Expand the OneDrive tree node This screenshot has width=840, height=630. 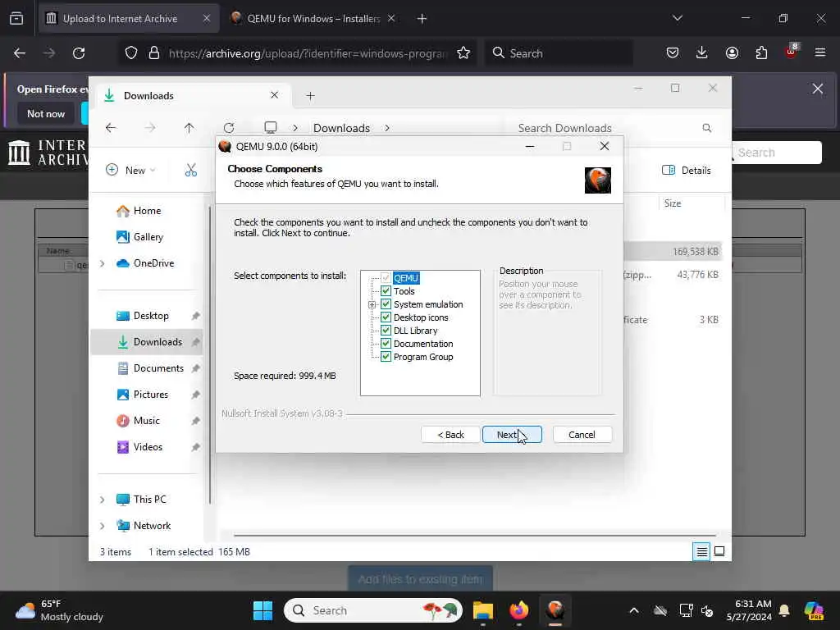(103, 263)
